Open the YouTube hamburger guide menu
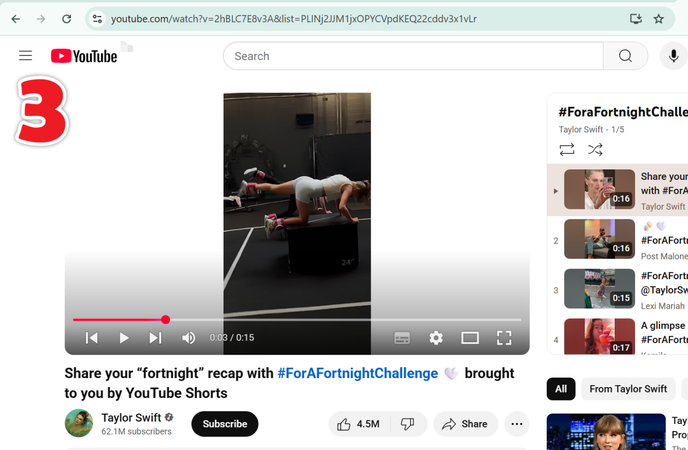688x450 pixels. (25, 56)
